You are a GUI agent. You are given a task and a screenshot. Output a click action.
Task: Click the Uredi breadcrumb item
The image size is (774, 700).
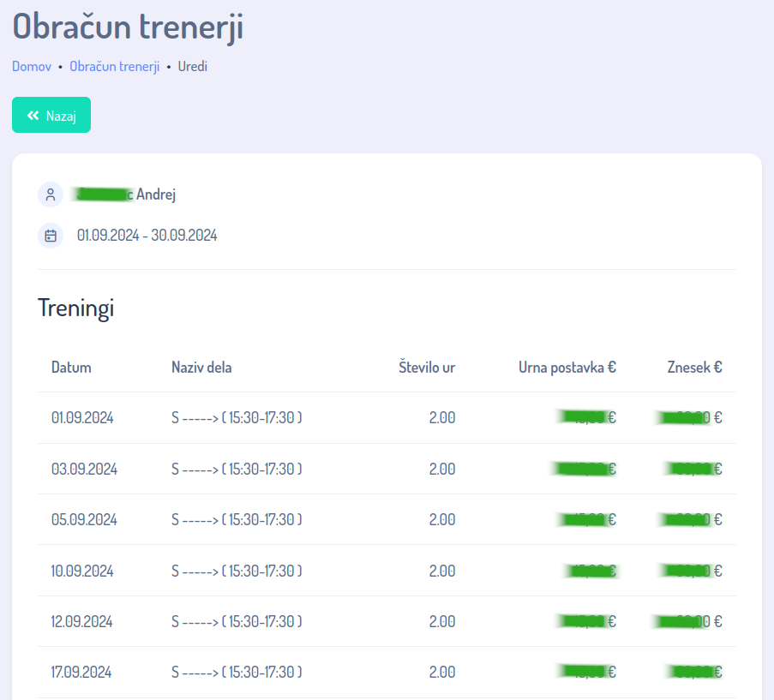click(x=193, y=66)
